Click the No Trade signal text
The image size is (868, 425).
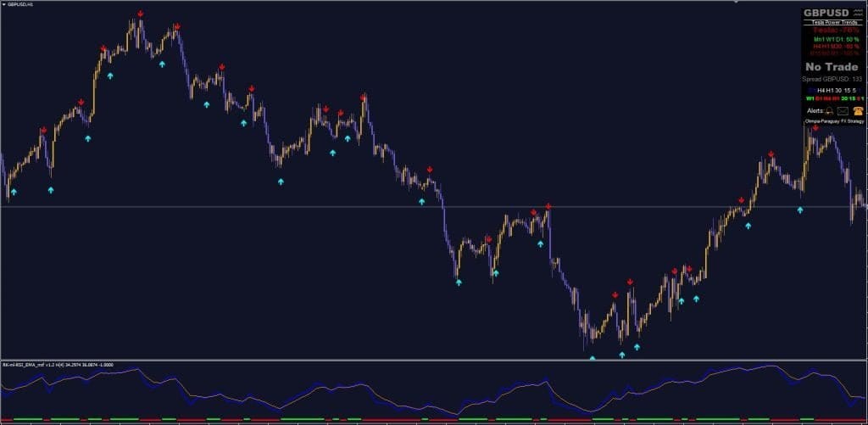(x=832, y=67)
